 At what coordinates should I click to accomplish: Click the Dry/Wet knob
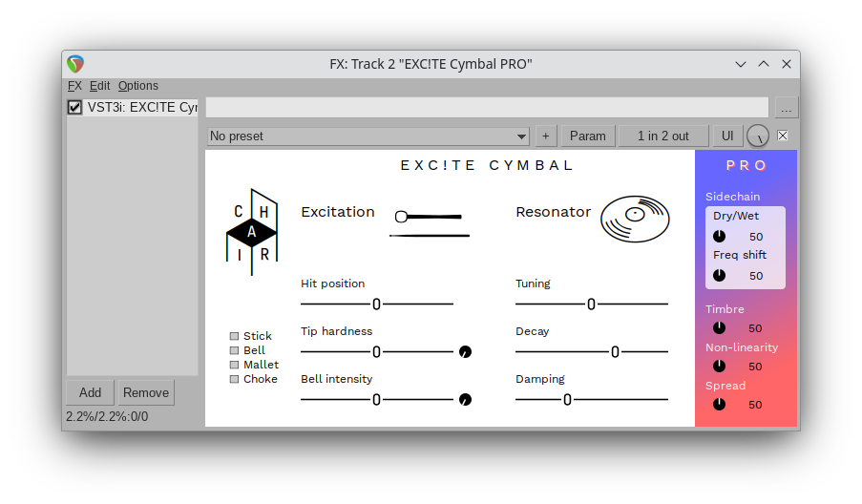(719, 236)
